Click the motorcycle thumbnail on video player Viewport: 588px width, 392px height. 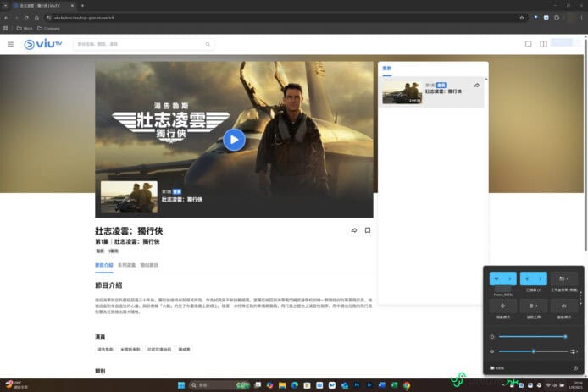tap(129, 196)
